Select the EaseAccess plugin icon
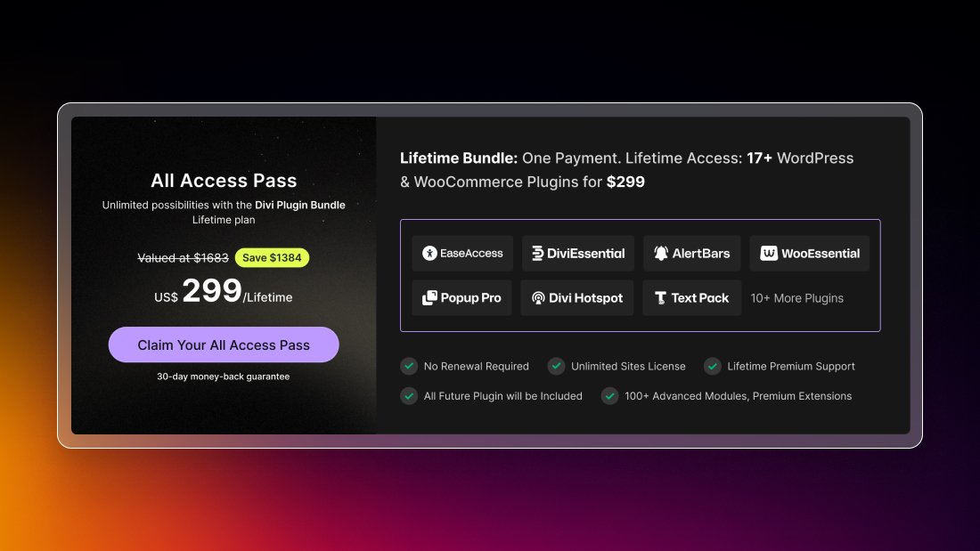Screen dimensions: 980x551 point(429,253)
